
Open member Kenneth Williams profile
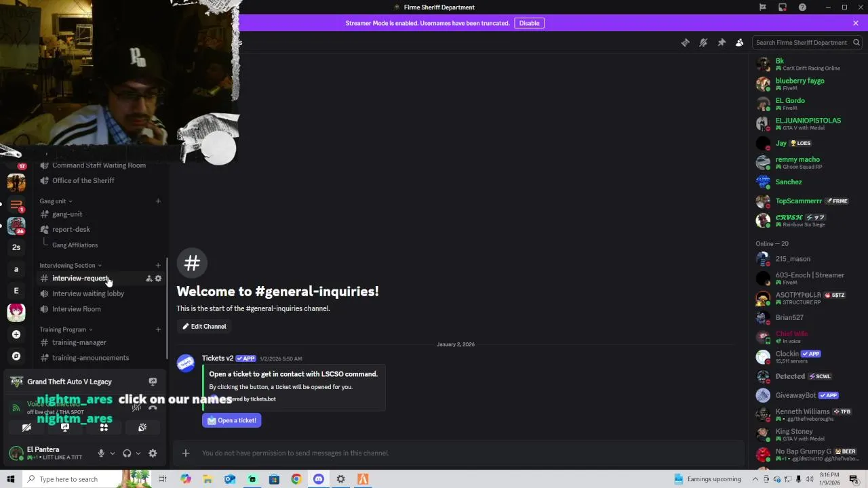click(807, 415)
